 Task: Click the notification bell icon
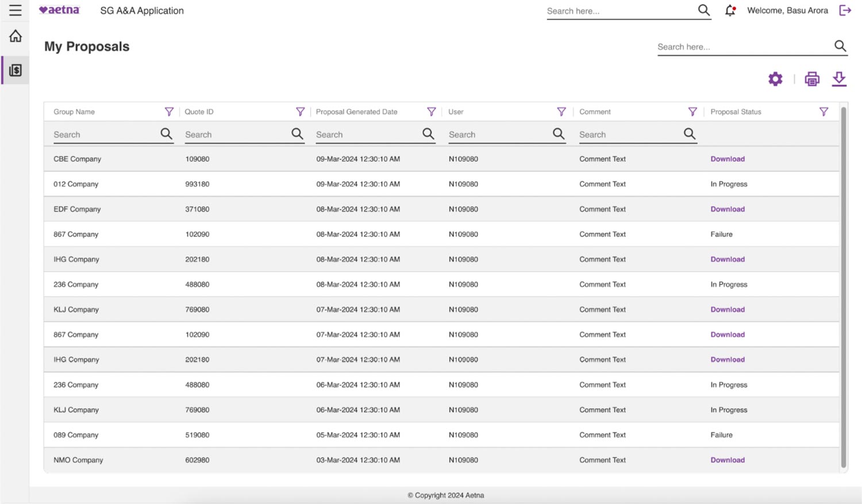(730, 10)
